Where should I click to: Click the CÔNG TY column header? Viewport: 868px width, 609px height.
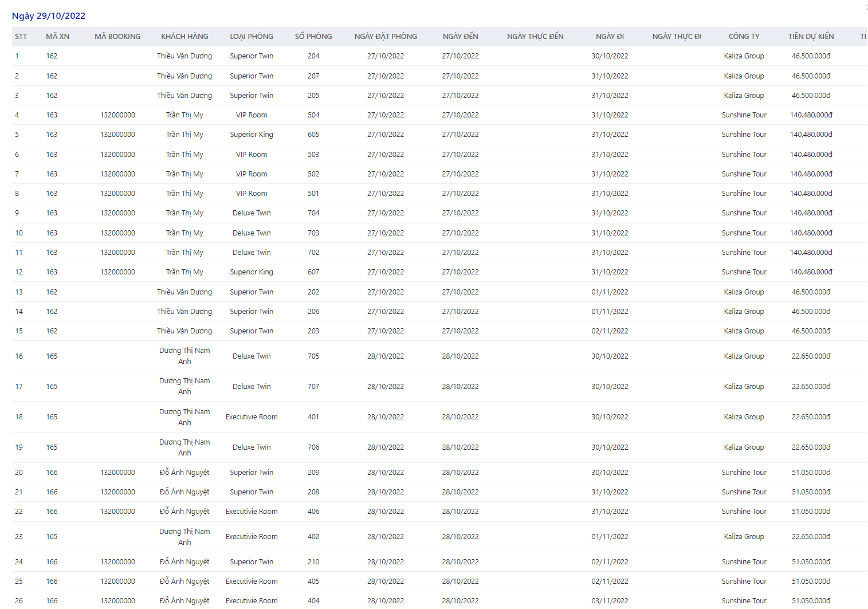[x=744, y=36]
